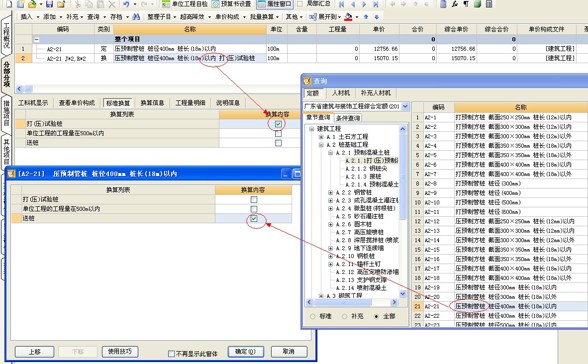
Task: Switch to the 工料机显示 tab
Action: coord(33,103)
